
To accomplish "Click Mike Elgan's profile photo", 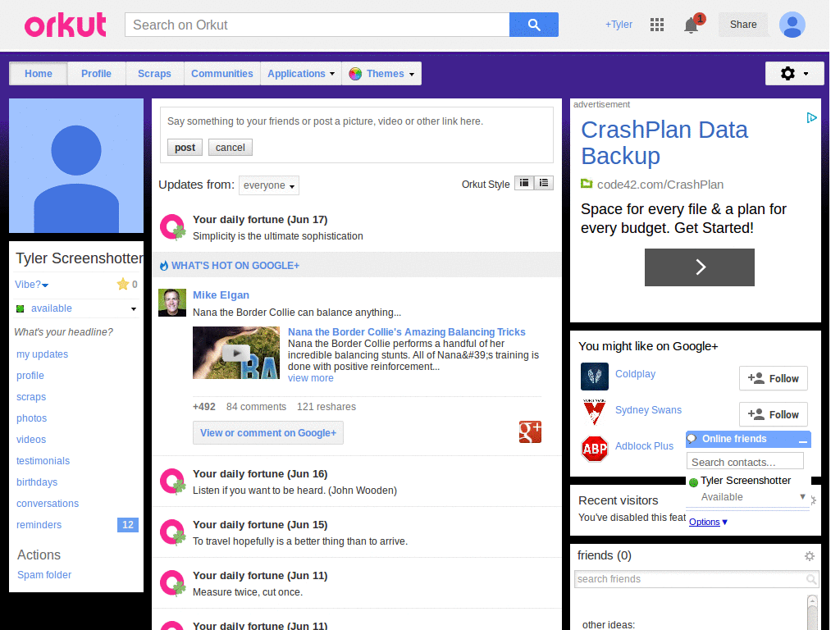I will [172, 303].
